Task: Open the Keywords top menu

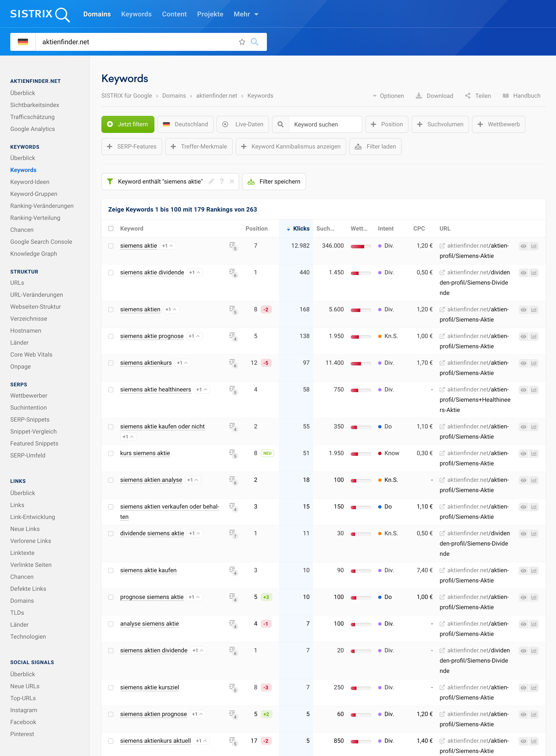Action: coord(136,14)
